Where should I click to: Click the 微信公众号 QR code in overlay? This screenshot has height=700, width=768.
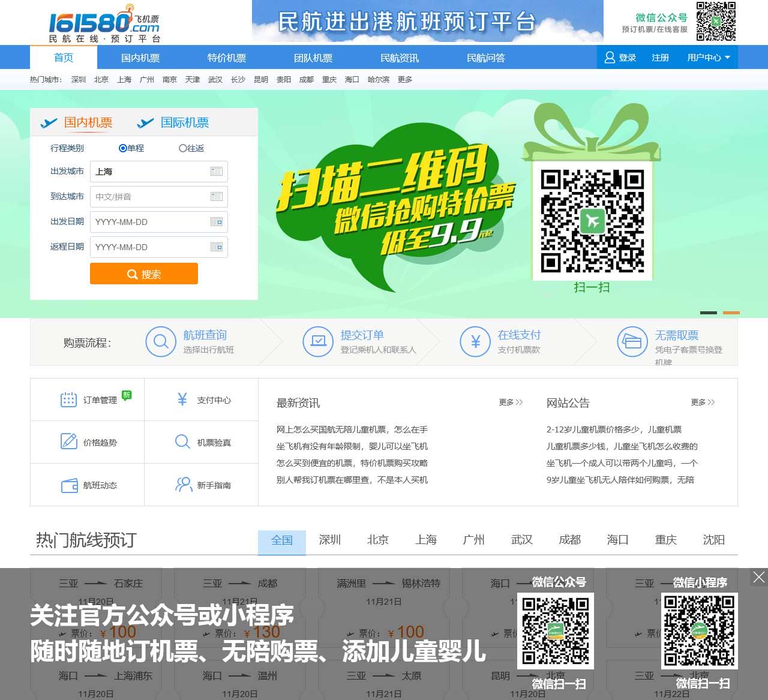[x=556, y=631]
